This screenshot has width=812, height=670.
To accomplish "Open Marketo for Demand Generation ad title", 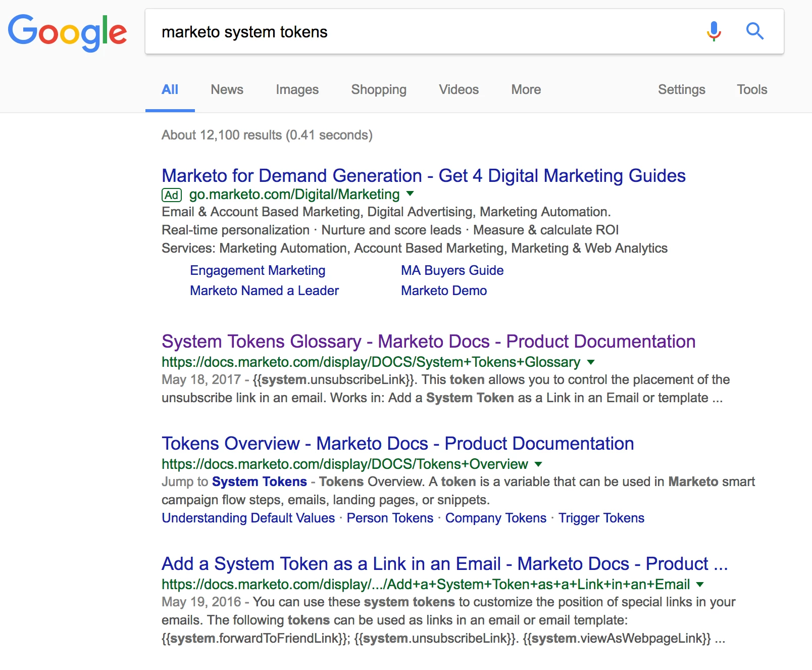I will point(423,175).
